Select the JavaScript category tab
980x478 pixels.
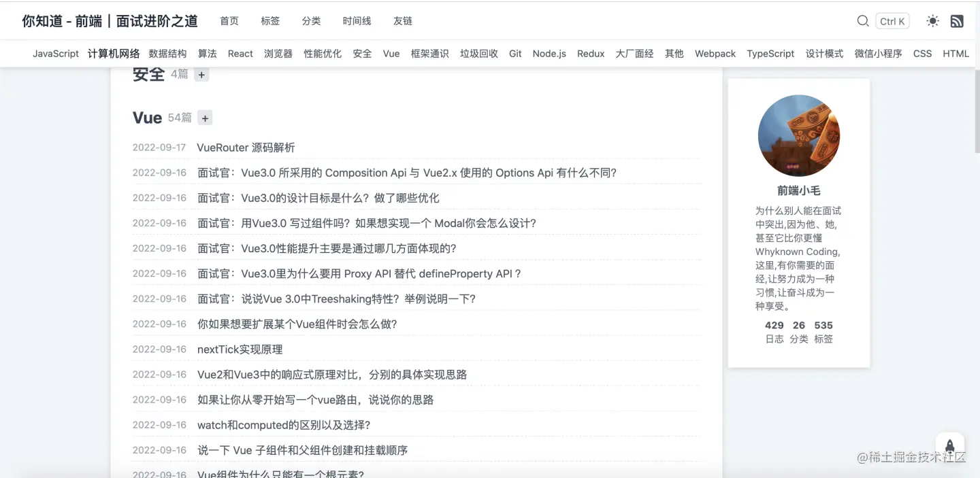tap(56, 54)
